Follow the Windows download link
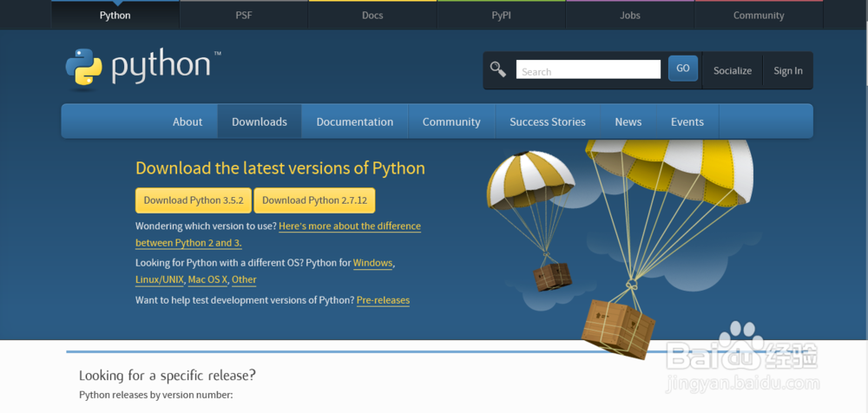The image size is (868, 413). pyautogui.click(x=372, y=263)
